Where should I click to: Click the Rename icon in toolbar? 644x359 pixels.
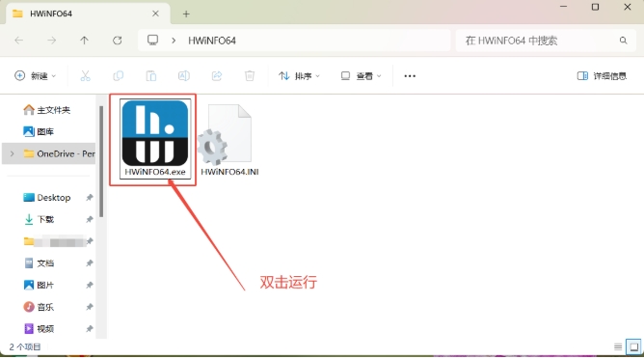point(183,75)
